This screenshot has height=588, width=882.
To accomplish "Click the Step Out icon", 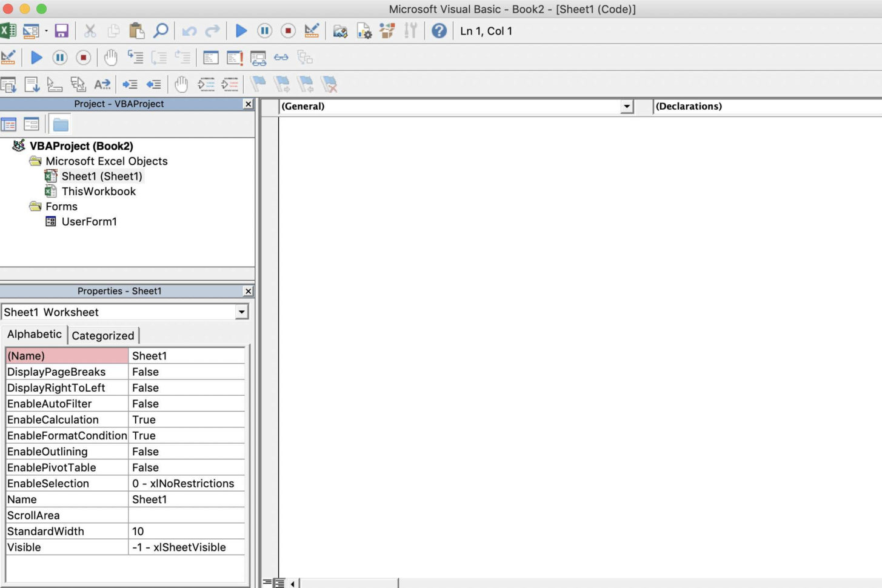I will (x=182, y=58).
